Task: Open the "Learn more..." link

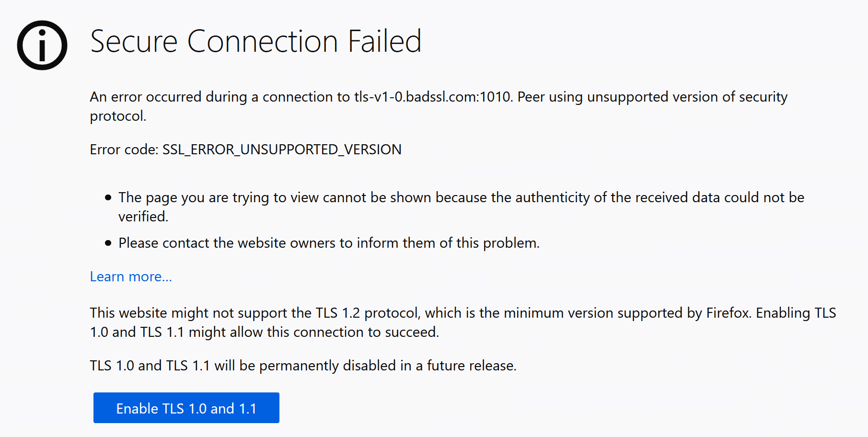Action: (x=131, y=276)
